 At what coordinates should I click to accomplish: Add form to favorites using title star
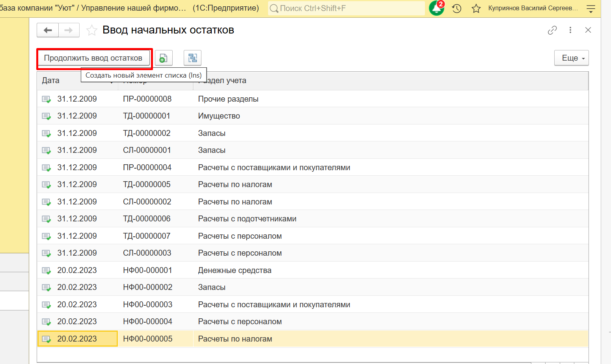point(92,30)
